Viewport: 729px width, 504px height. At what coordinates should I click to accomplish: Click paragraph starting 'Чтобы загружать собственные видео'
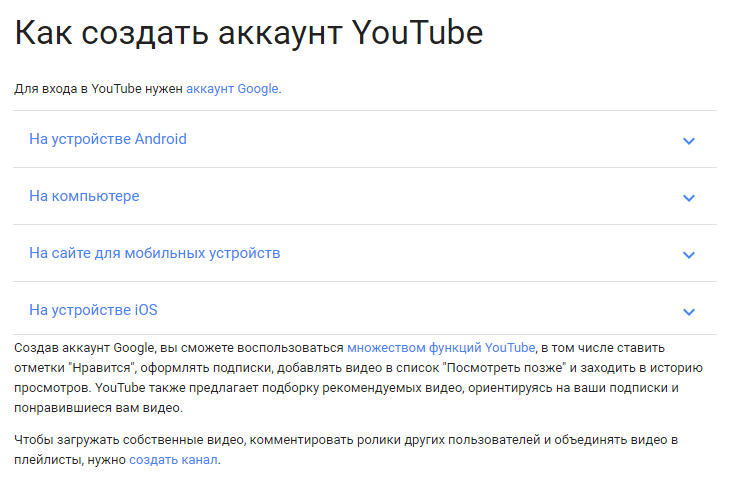[346, 450]
